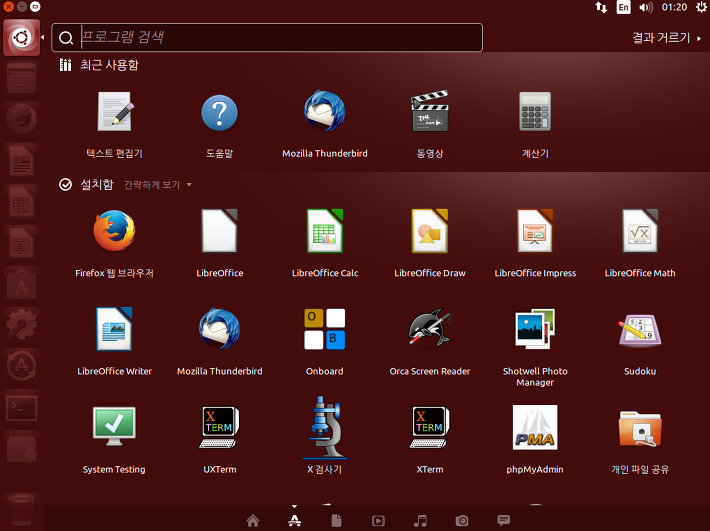
Task: Open the En keyboard input indicator
Action: pyautogui.click(x=624, y=7)
